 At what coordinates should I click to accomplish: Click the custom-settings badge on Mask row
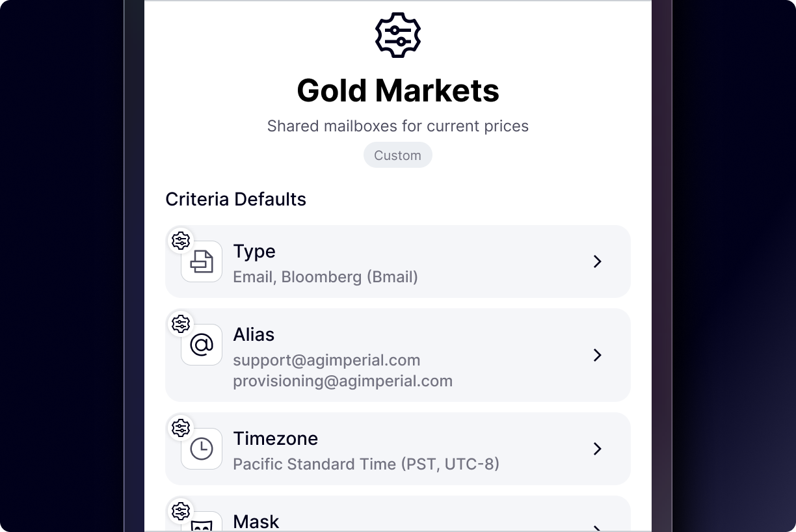(x=181, y=511)
